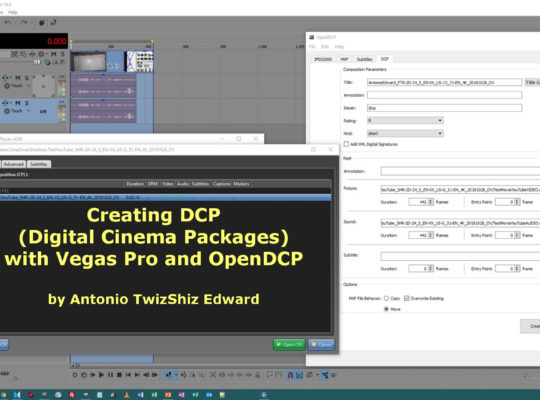Switch to the JPEG2000 tab in OpenDCP

click(x=323, y=59)
